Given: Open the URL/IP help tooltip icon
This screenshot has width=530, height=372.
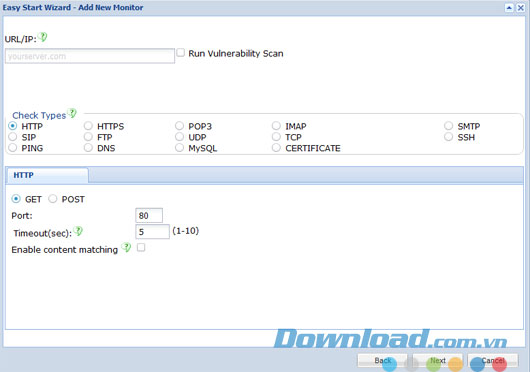Looking at the screenshot, I should tap(43, 37).
